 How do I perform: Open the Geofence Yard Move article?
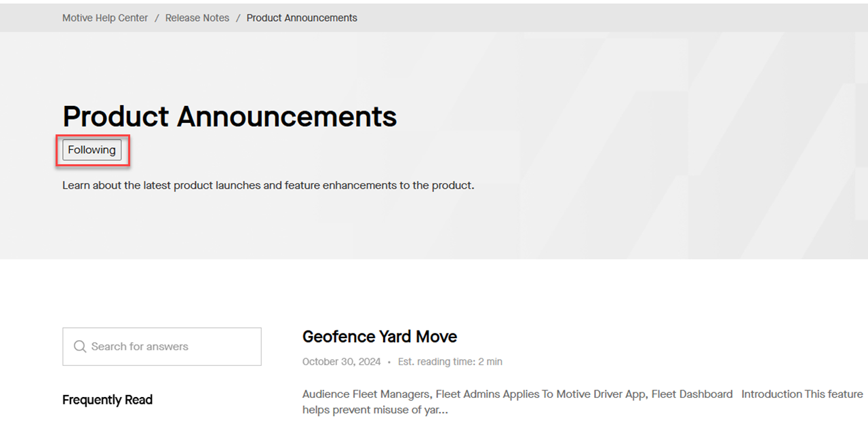click(x=380, y=337)
